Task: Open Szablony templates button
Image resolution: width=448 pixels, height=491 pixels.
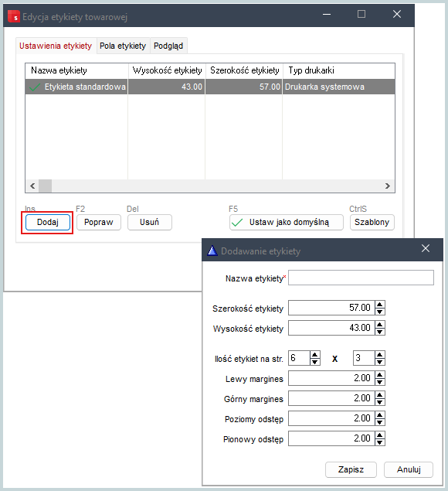Action: pos(372,223)
